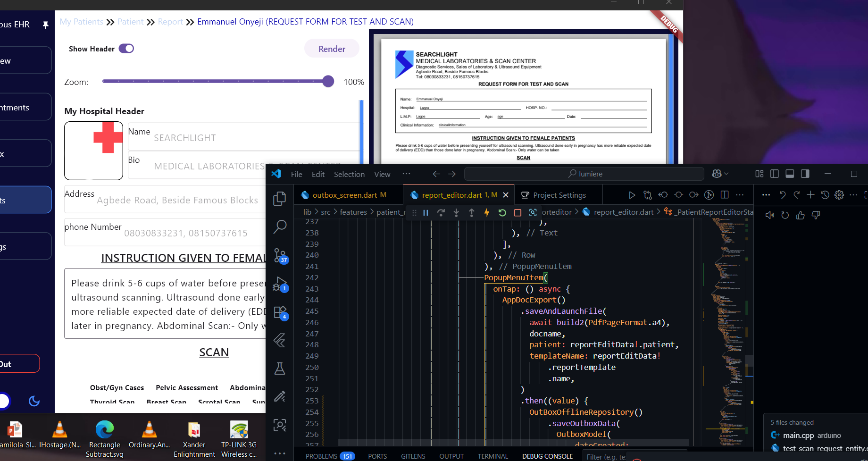Pause debugging from the debug toolbar
The height and width of the screenshot is (461, 868).
pos(426,213)
